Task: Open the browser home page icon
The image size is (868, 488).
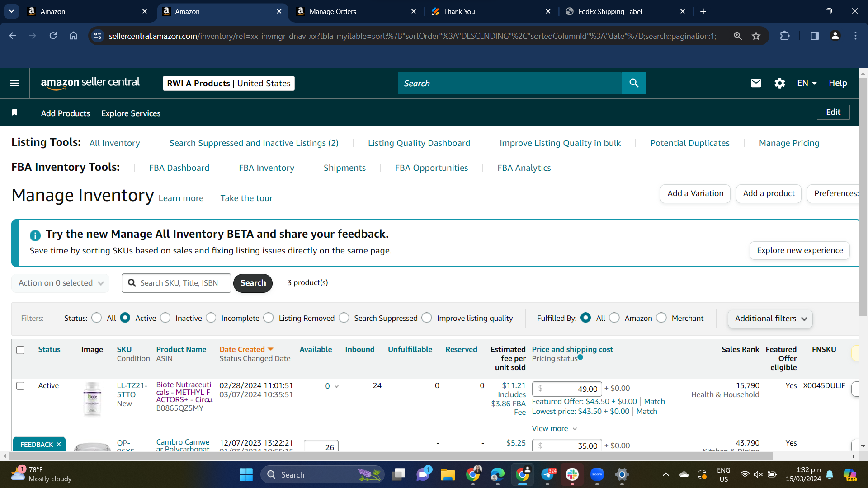Action: (73, 36)
